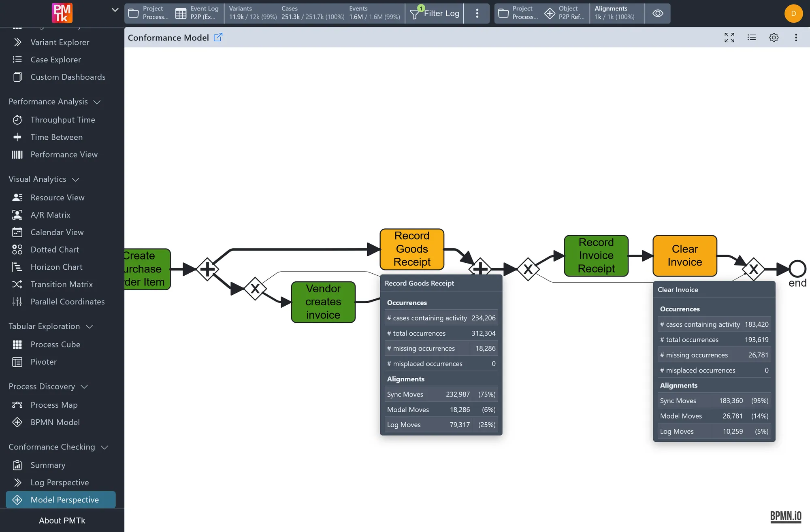Click the Dotted Chart icon
810x532 pixels.
tap(17, 250)
